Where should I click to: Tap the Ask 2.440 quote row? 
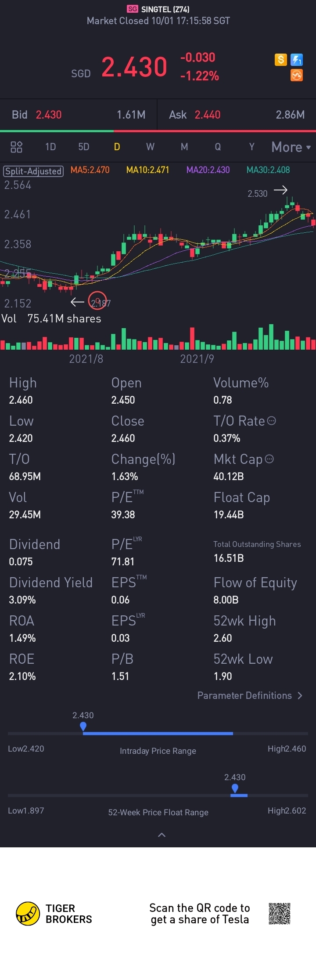pos(237,115)
